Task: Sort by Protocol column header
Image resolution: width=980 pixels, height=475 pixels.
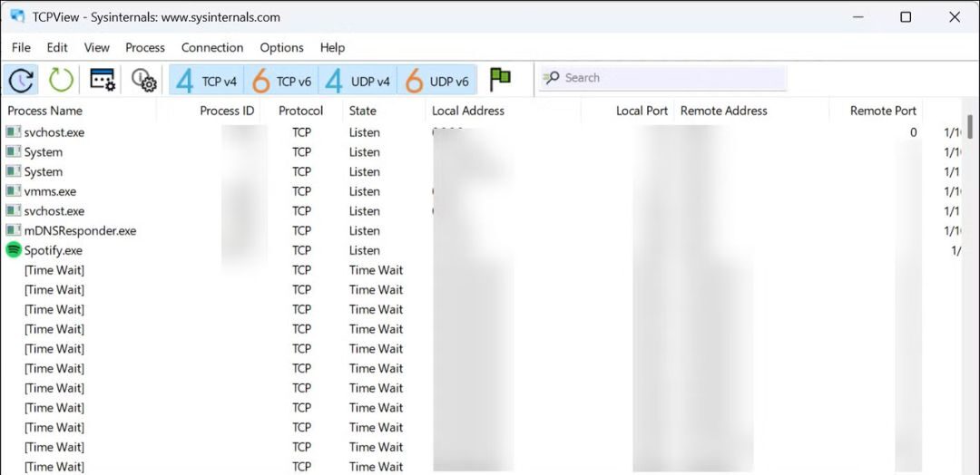Action: (x=301, y=111)
